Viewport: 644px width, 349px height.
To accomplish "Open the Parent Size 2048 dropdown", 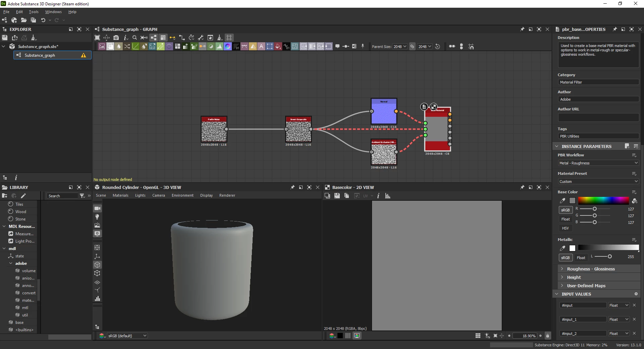I will click(x=400, y=47).
